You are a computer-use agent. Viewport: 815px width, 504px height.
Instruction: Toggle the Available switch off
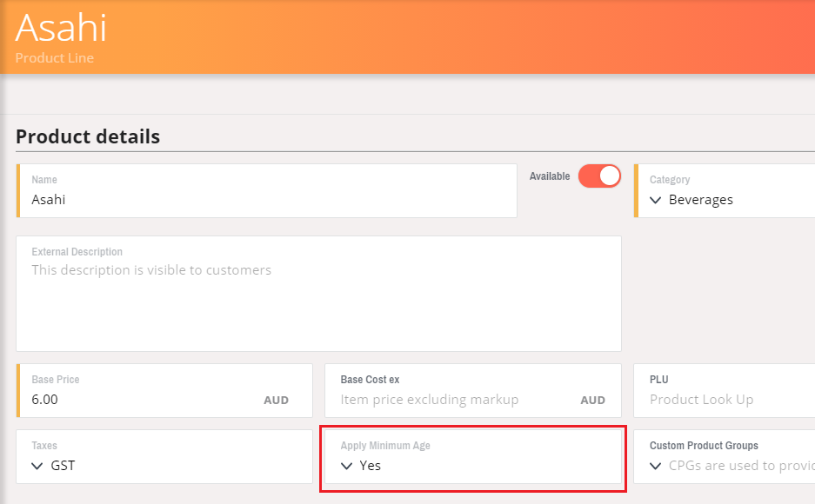[x=599, y=176]
